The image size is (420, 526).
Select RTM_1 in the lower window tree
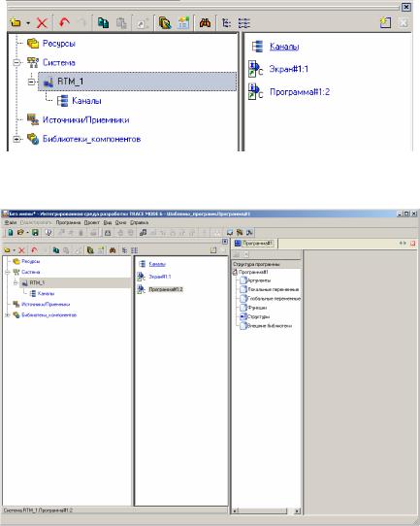(75, 282)
